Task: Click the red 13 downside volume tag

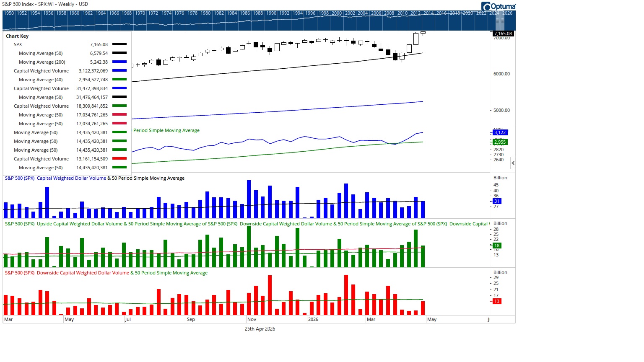Action: 496,301
